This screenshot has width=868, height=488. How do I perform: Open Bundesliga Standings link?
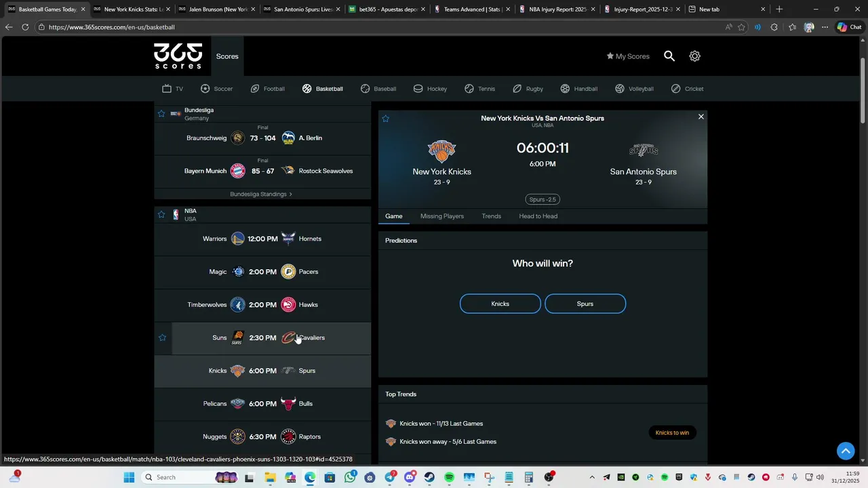pos(261,195)
